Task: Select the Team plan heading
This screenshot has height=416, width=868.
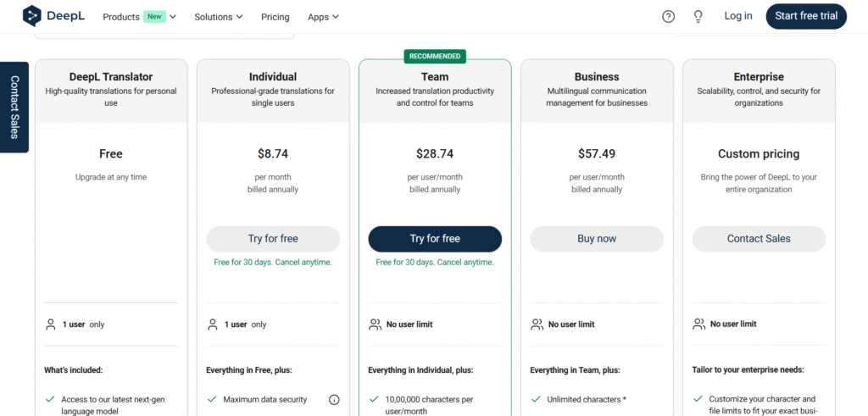Action: (435, 77)
